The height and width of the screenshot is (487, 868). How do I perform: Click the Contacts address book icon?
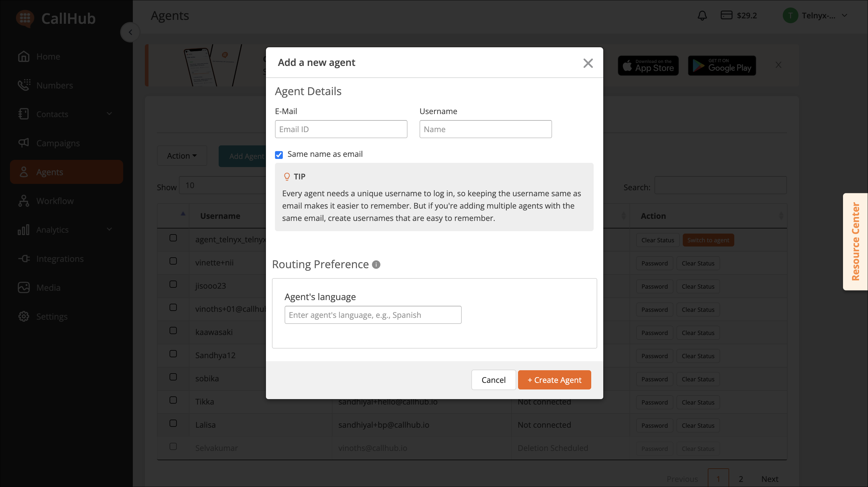click(23, 114)
